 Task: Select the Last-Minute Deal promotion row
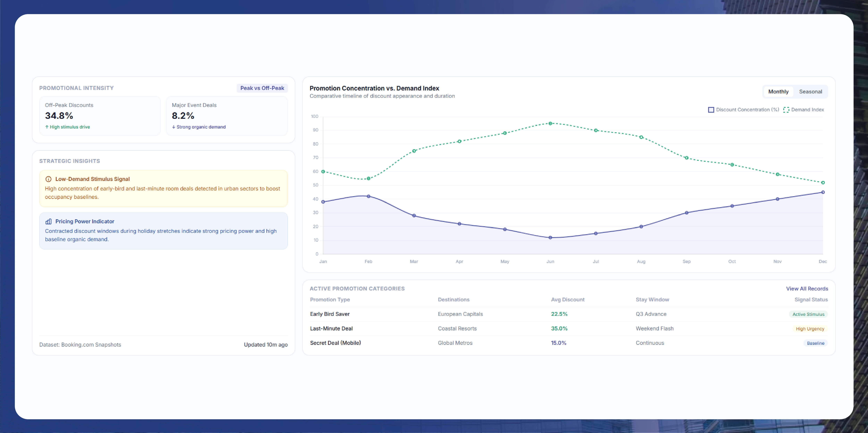569,328
